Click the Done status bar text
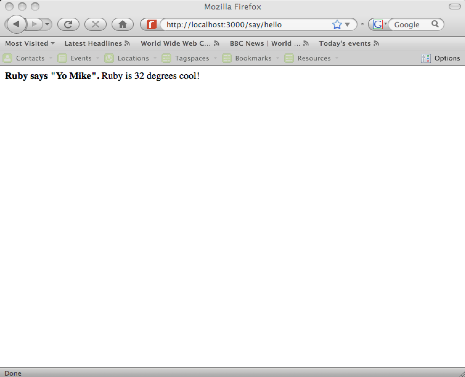This screenshot has height=377, width=465. [13, 373]
